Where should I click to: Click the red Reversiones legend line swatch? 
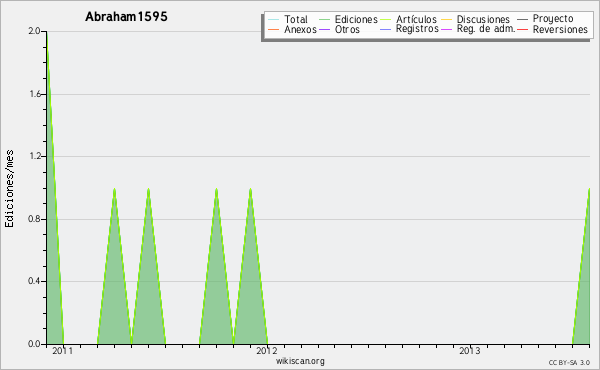coord(522,29)
